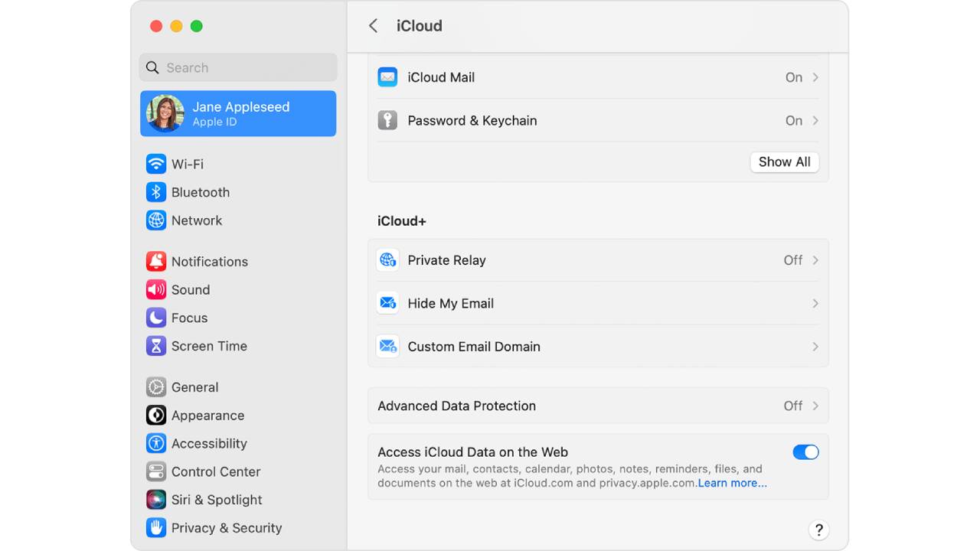Click the Hide My Email label
The width and height of the screenshot is (980, 551).
(450, 303)
